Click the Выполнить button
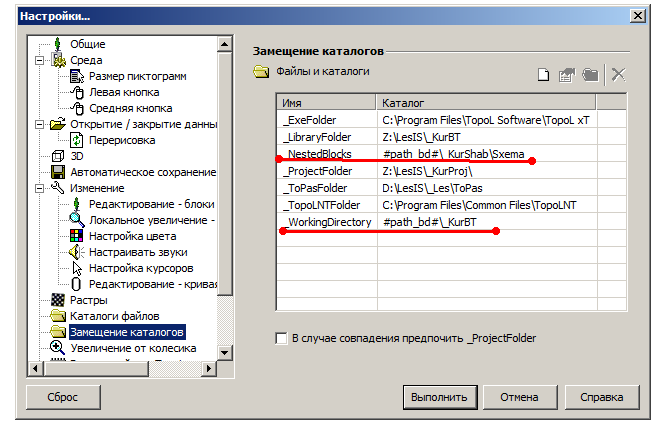The image size is (663, 427). (x=440, y=397)
